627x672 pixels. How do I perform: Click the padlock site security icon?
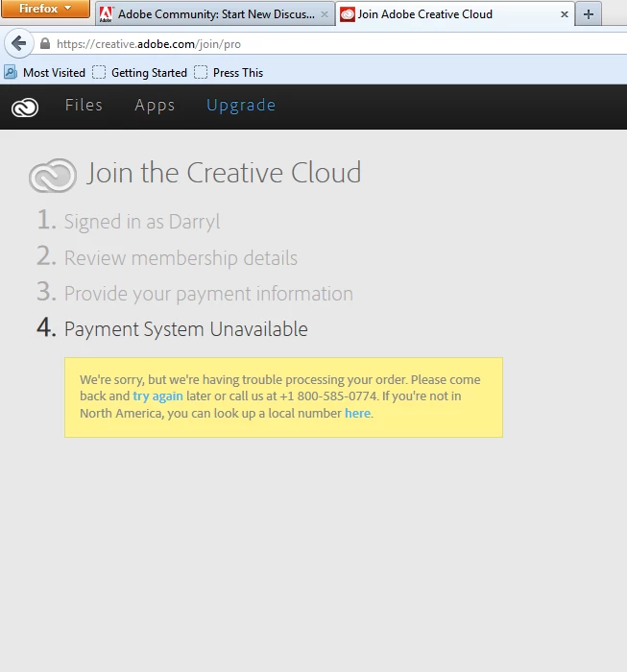coord(45,44)
